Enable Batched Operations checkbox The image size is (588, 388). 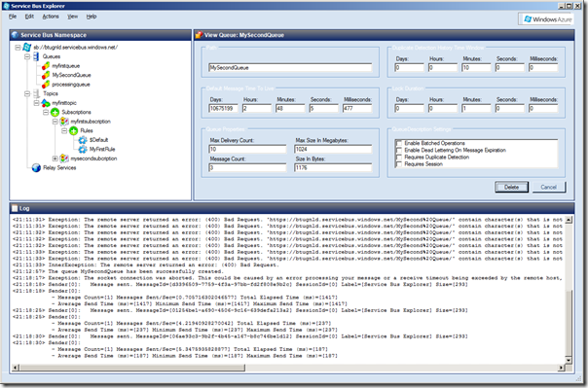click(x=399, y=143)
